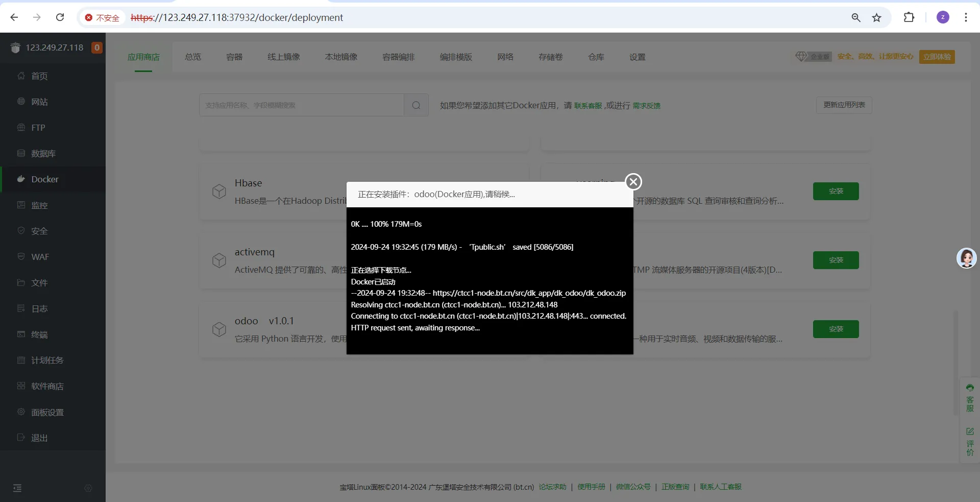Click the small gear icon at sidebar bottom
980x502 pixels.
pyautogui.click(x=88, y=488)
